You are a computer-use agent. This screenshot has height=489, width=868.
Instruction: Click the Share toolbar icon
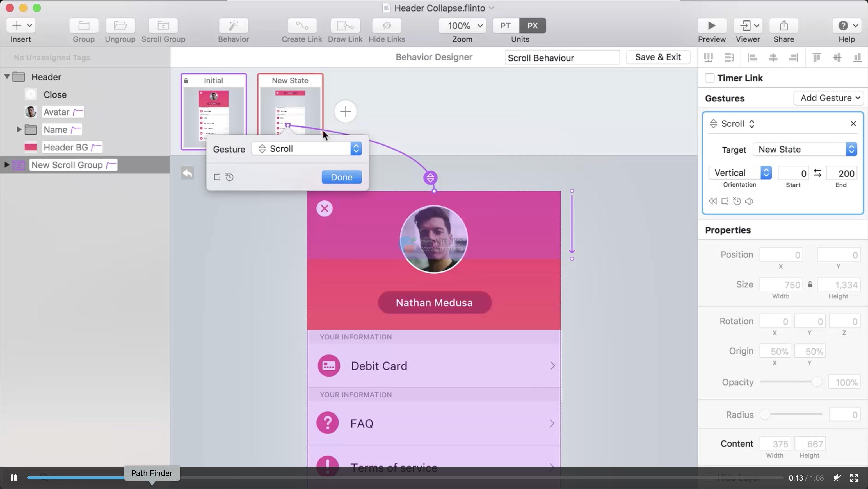[x=784, y=26]
